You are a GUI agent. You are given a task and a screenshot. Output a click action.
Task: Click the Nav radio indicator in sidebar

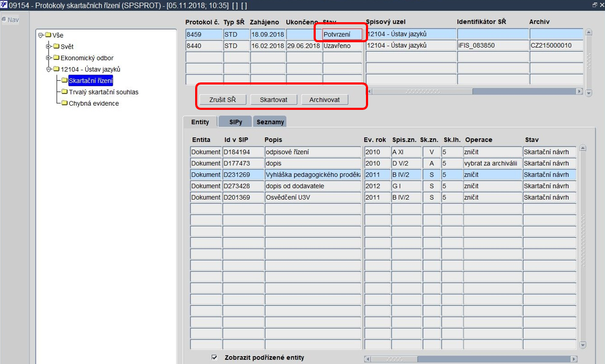[x=4, y=19]
